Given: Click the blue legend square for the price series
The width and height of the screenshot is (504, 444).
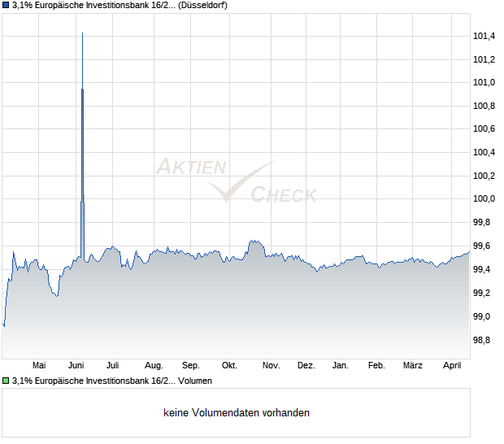Looking at the screenshot, I should [x=6, y=6].
